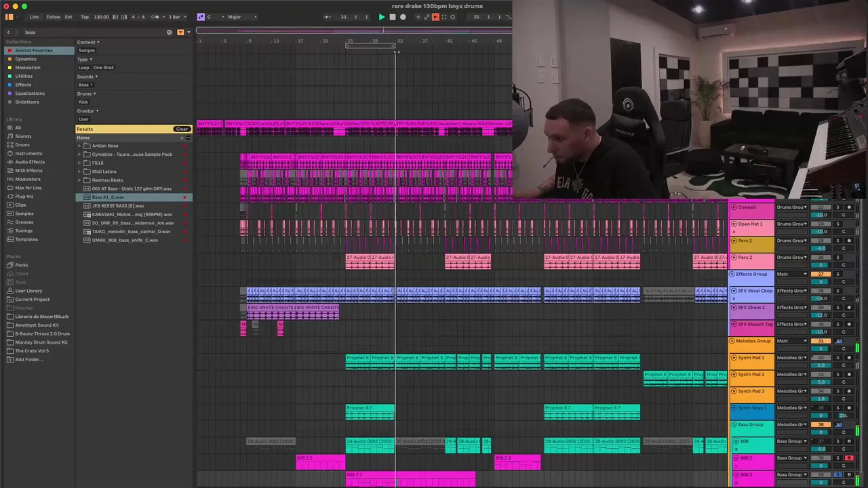Screen dimensions: 868x488
Task: Collapse the Type filter group
Action: (x=85, y=60)
